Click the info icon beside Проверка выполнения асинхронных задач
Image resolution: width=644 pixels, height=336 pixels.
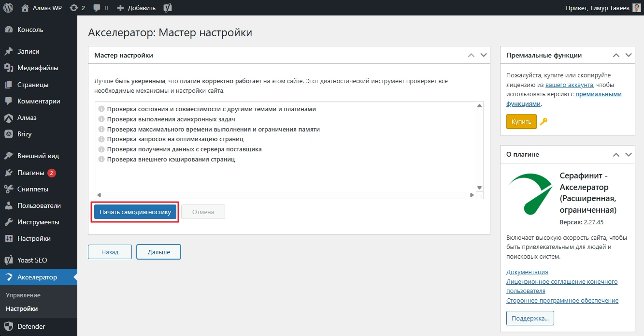(101, 119)
